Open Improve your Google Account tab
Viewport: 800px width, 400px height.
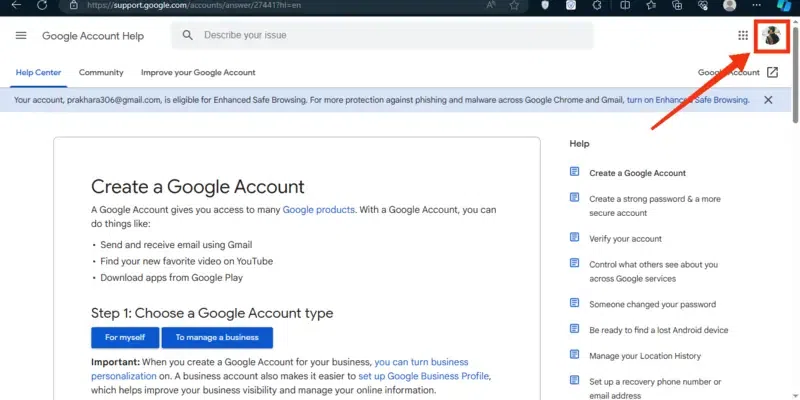coord(198,72)
